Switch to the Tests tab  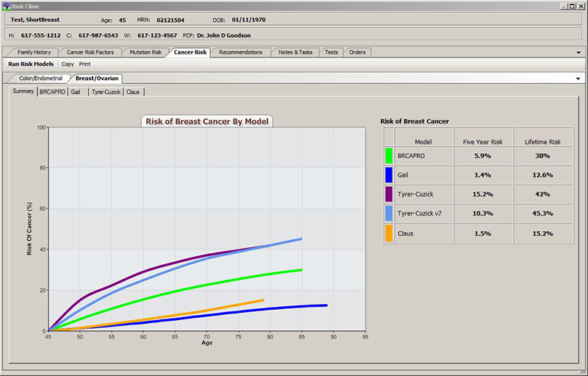[x=331, y=52]
